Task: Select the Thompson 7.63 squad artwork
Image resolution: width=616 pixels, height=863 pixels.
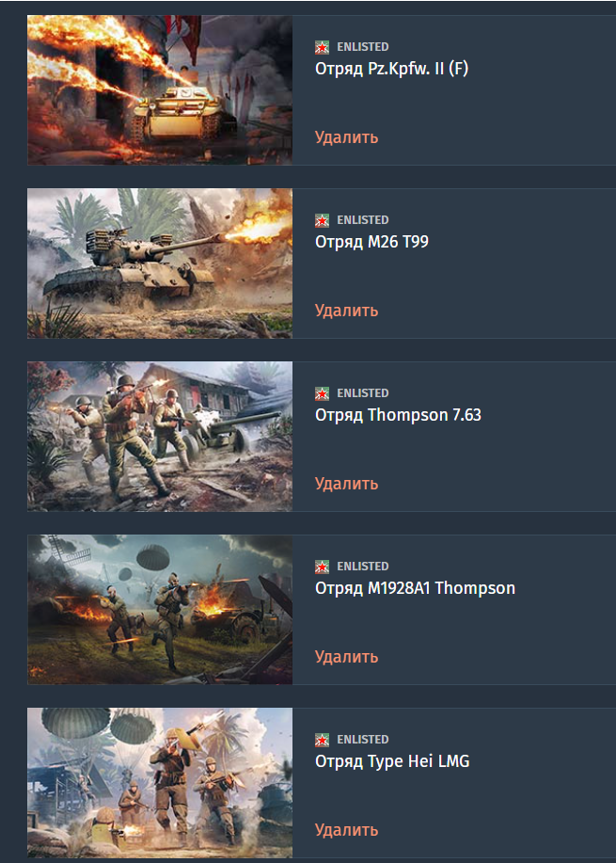Action: (x=160, y=437)
